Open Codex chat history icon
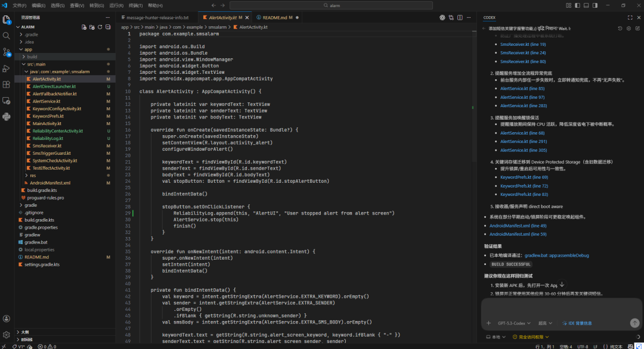The height and width of the screenshot is (349, 644). pyautogui.click(x=620, y=29)
